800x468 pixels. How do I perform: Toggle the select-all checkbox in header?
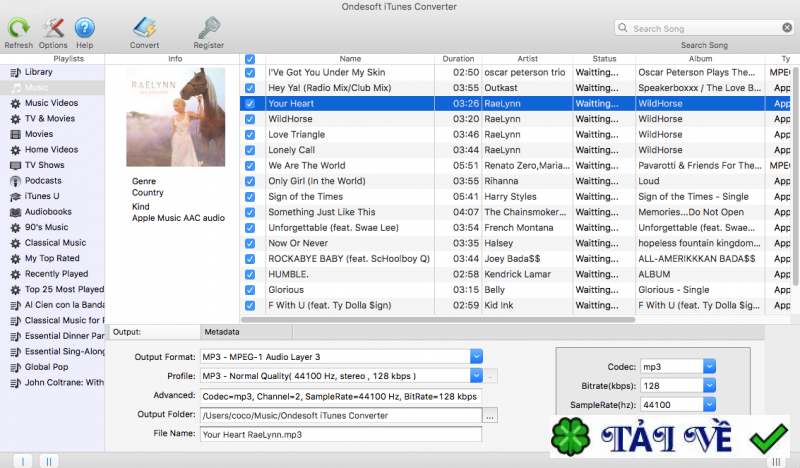[250, 59]
